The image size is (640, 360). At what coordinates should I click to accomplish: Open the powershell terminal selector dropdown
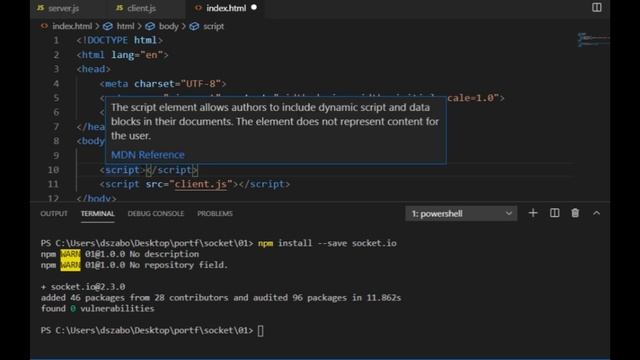tap(461, 213)
